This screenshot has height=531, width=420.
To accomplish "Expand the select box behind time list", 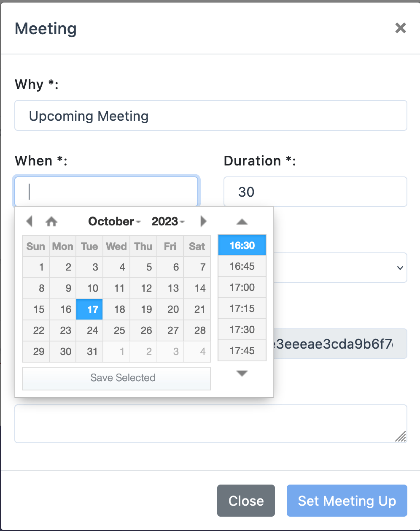I will point(399,268).
